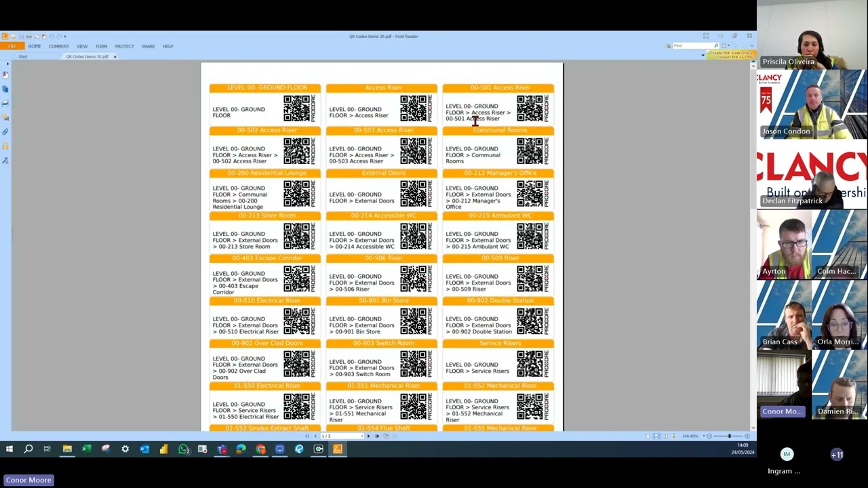The width and height of the screenshot is (868, 488).
Task: Select Priscila Oliveira's video tile
Action: point(812,35)
